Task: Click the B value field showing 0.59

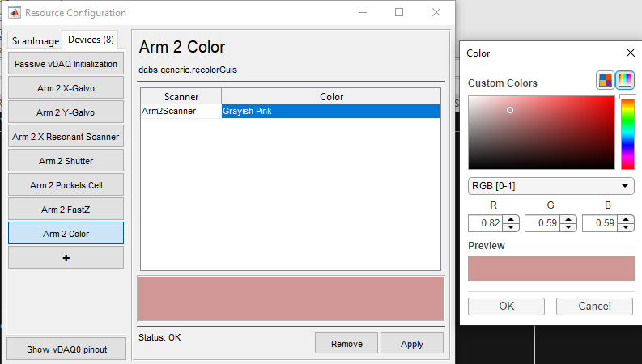Action: 600,223
